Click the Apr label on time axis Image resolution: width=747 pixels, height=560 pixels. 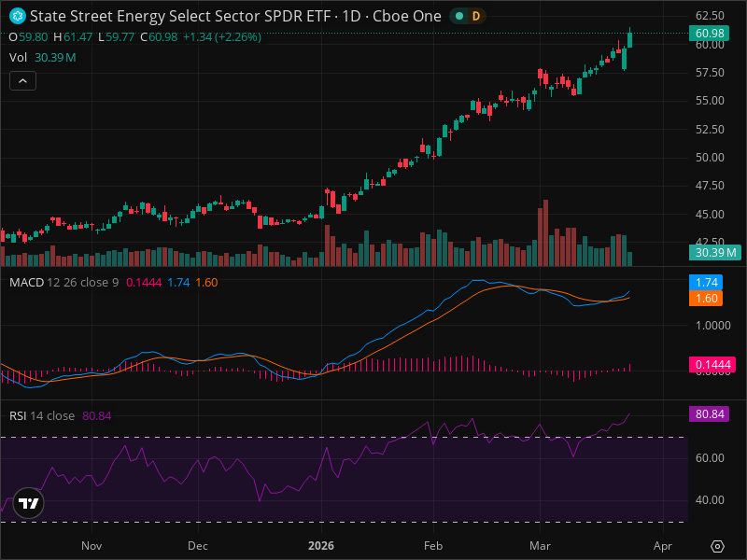tap(663, 546)
